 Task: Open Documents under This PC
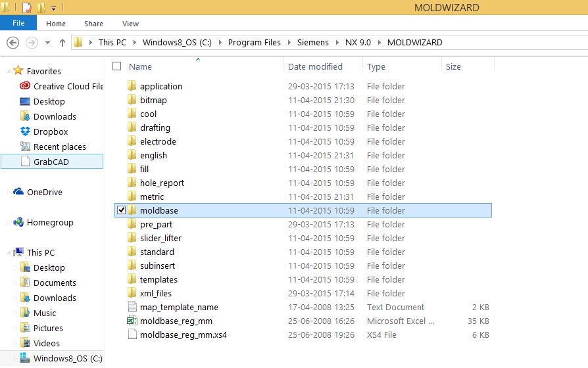tap(48, 283)
